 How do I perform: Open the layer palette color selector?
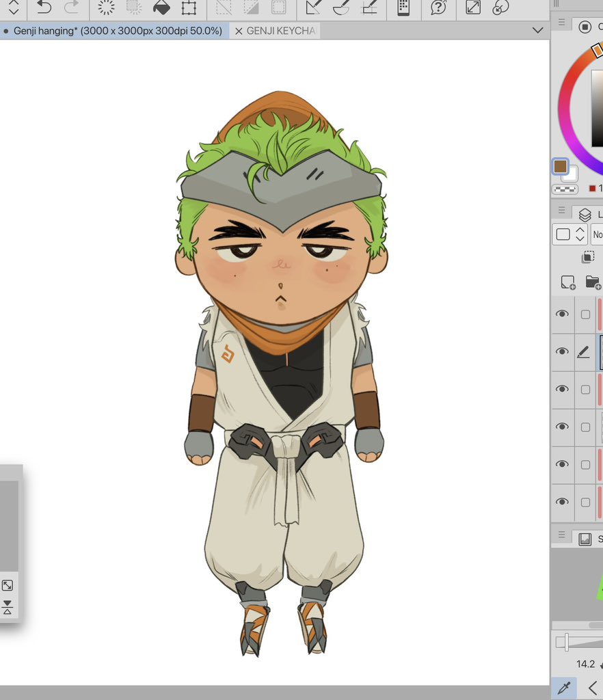(x=563, y=234)
